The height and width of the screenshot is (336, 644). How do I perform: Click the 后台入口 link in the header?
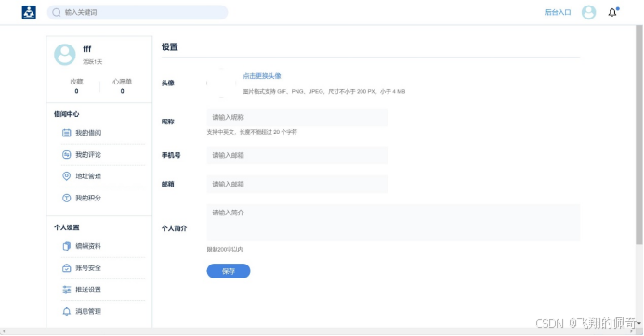point(558,12)
